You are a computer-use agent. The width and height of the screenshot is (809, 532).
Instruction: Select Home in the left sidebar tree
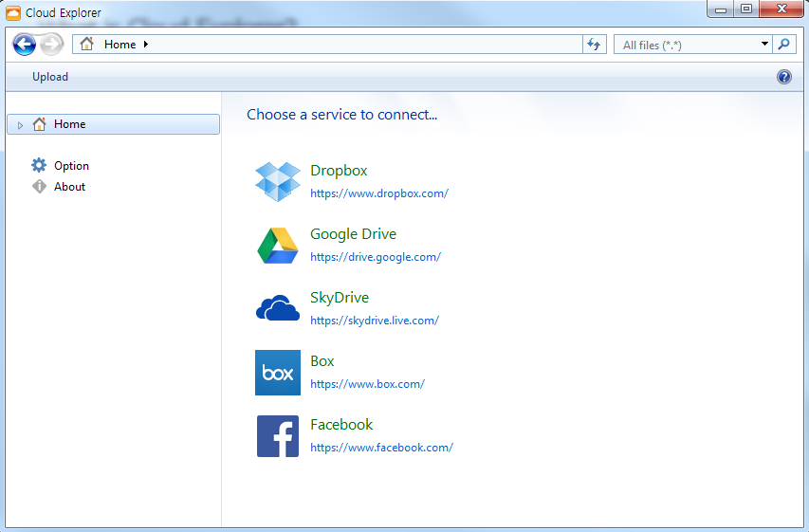coord(114,124)
